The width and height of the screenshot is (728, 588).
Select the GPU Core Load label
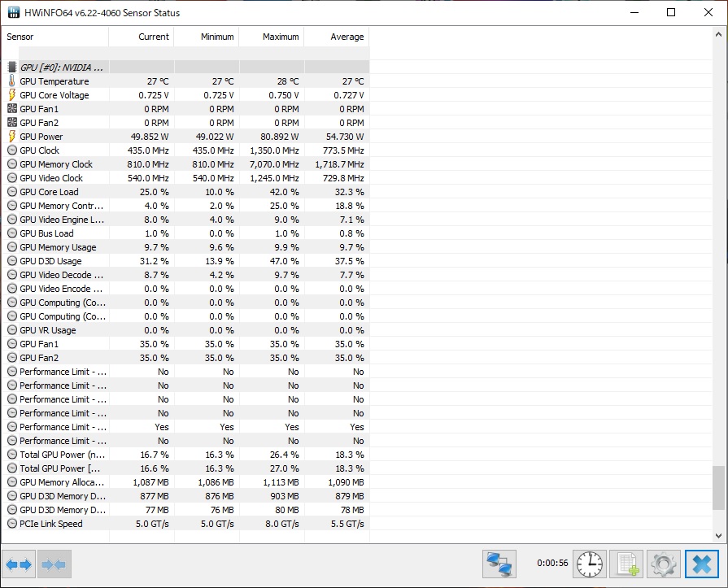point(49,192)
